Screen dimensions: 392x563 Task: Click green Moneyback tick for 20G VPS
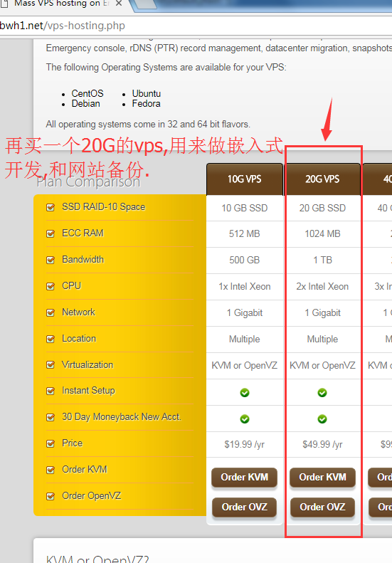click(x=322, y=419)
